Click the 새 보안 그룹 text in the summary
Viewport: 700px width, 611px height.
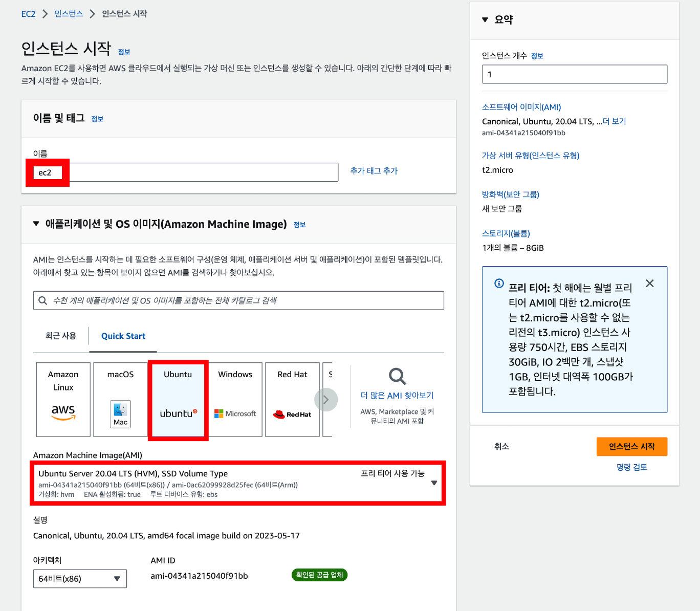[502, 209]
